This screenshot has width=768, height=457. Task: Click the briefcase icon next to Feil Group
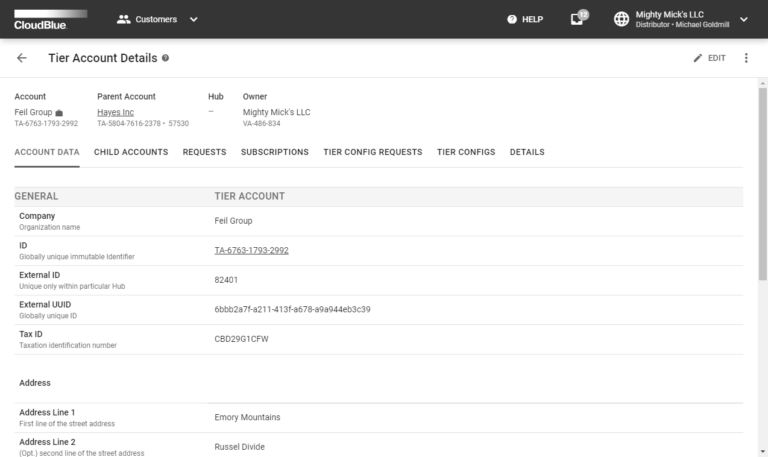coord(59,113)
